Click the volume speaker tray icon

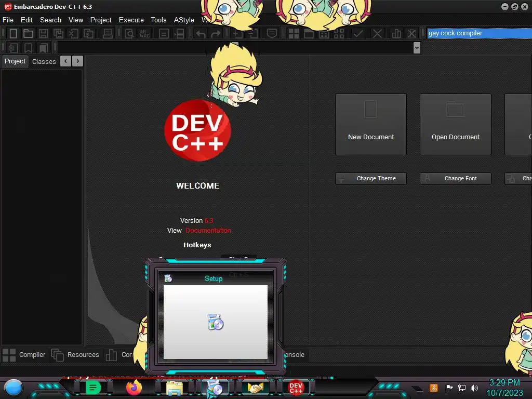(x=474, y=388)
